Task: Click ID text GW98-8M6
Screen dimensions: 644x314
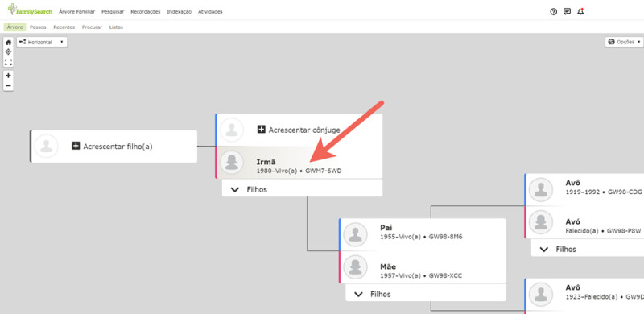Action: pos(446,237)
